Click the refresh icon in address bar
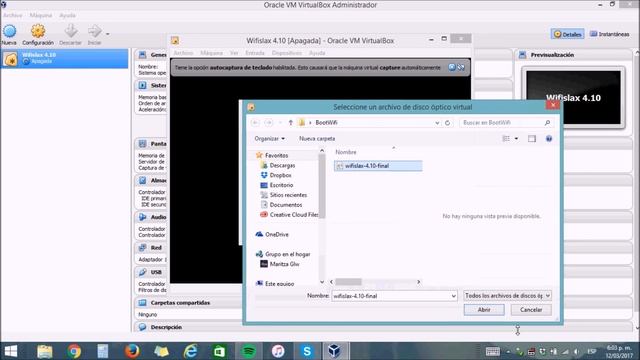Viewport: 640px width, 360px height. tap(447, 123)
